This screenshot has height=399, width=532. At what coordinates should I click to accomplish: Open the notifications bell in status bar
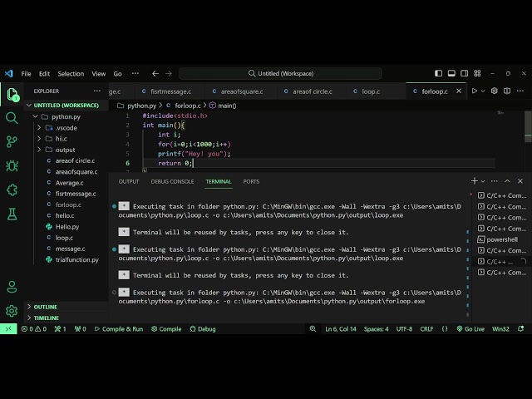521,329
